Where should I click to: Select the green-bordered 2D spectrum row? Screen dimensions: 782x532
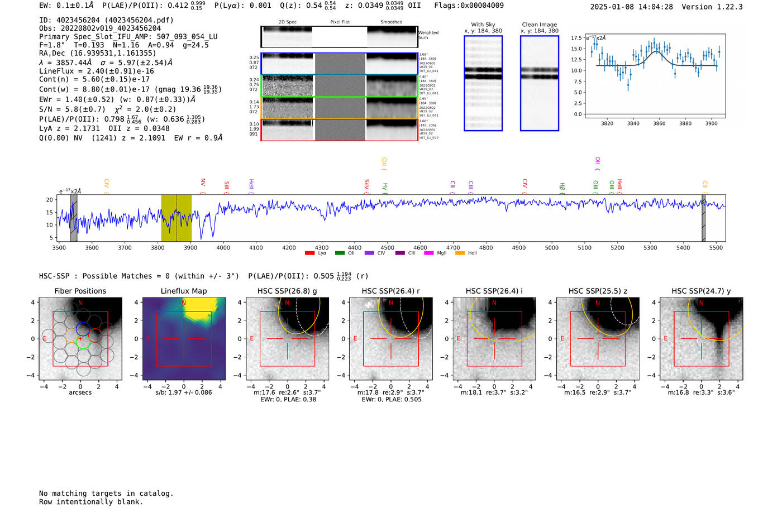[x=339, y=86]
